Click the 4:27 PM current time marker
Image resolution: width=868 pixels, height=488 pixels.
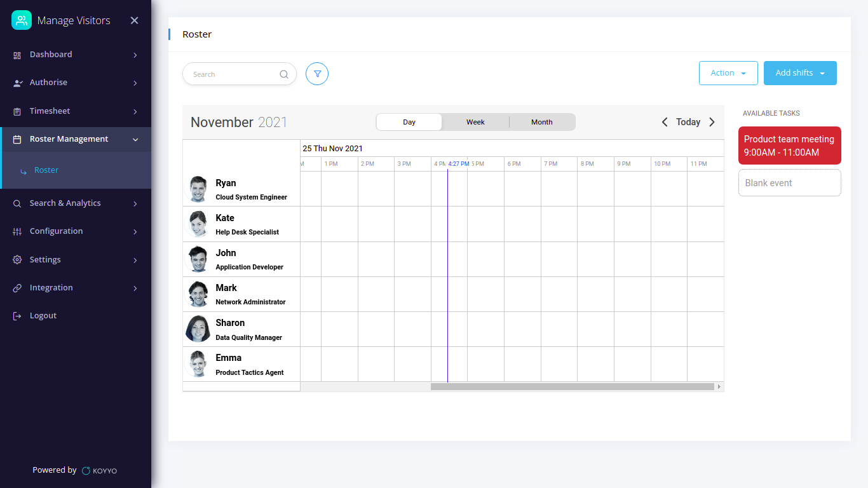[x=459, y=164]
